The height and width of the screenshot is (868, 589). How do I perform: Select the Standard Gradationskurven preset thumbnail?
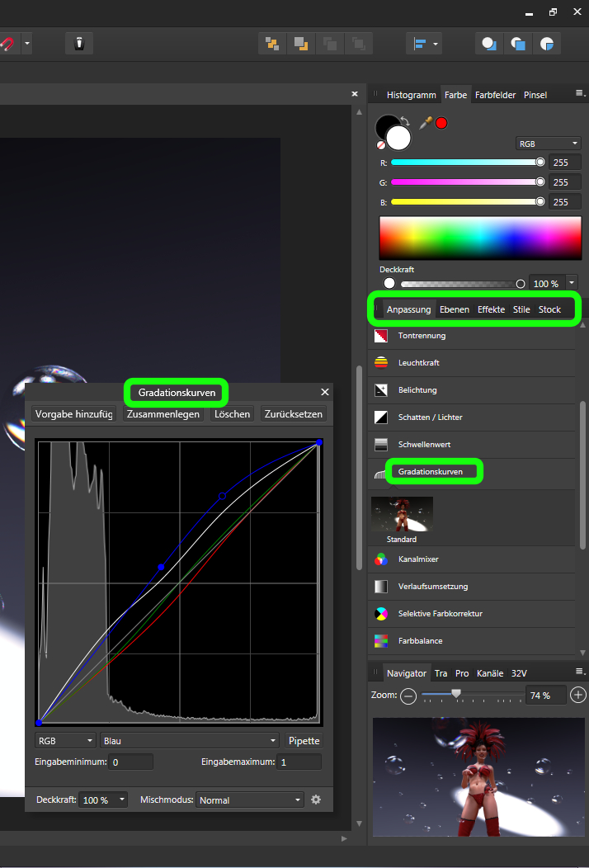point(402,514)
